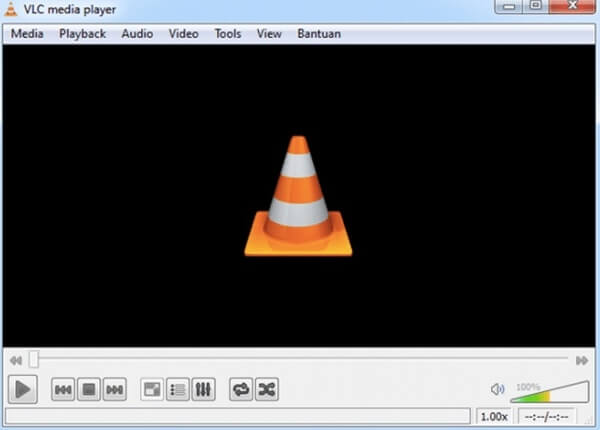Click the status bar message area
Viewport: 600px width, 430px height.
click(238, 416)
